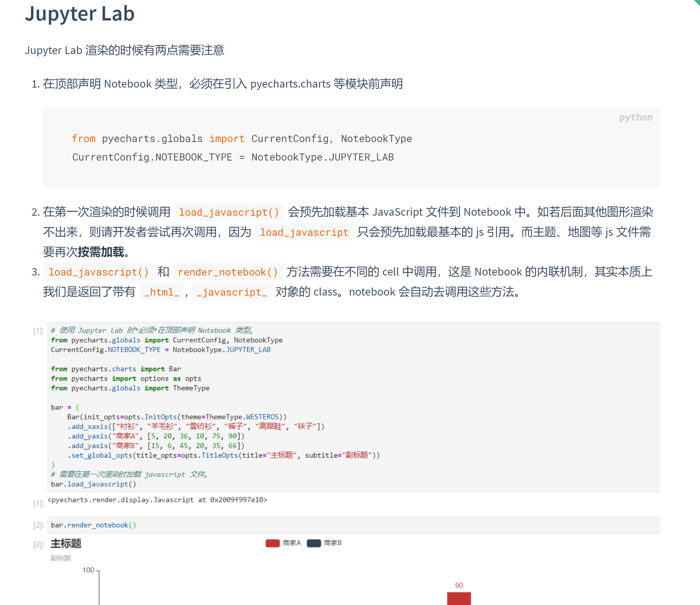700x605 pixels.
Task: Click the 100 mark on the chart y-axis
Action: (x=88, y=570)
